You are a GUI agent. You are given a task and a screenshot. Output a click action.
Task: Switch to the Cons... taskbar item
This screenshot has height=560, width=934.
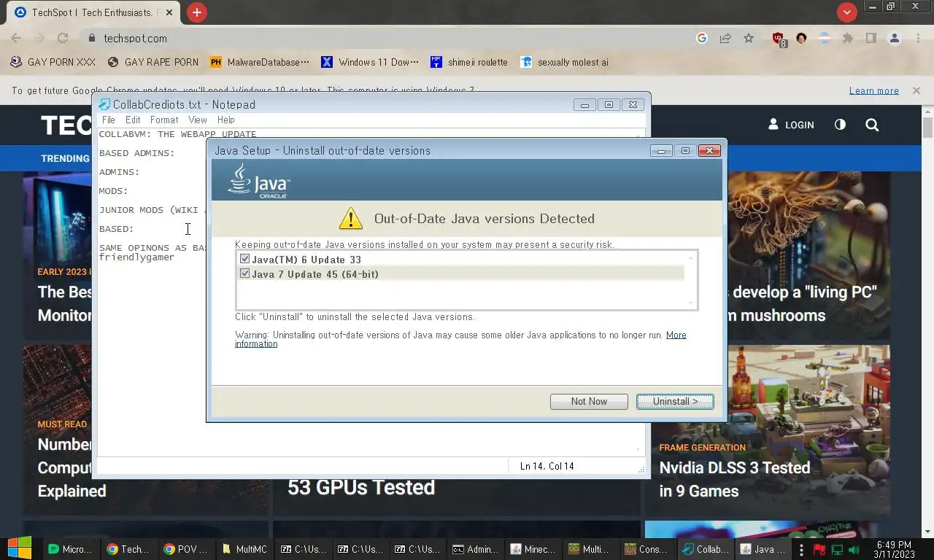point(647,549)
